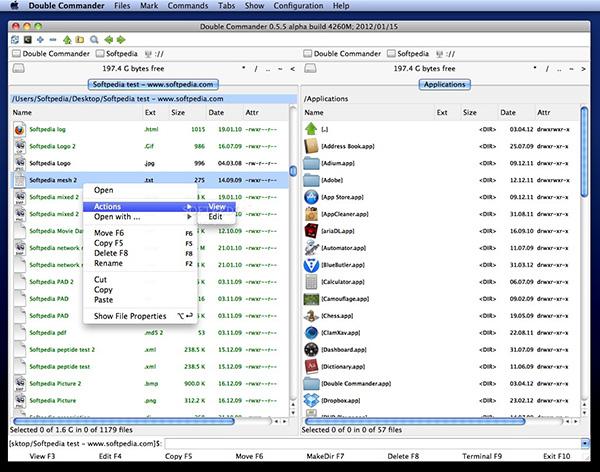Click the green up-arrow house toolbar icon
Screen dimensions: 600x472
tap(67, 39)
